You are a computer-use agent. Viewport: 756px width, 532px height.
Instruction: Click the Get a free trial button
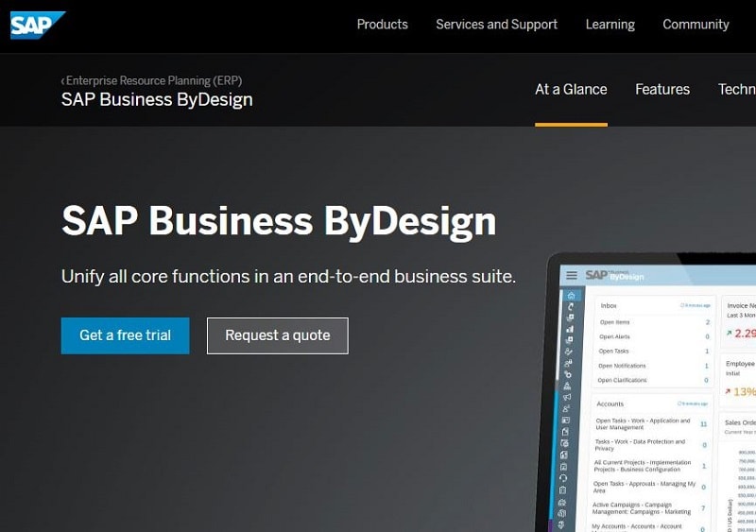[x=126, y=335]
